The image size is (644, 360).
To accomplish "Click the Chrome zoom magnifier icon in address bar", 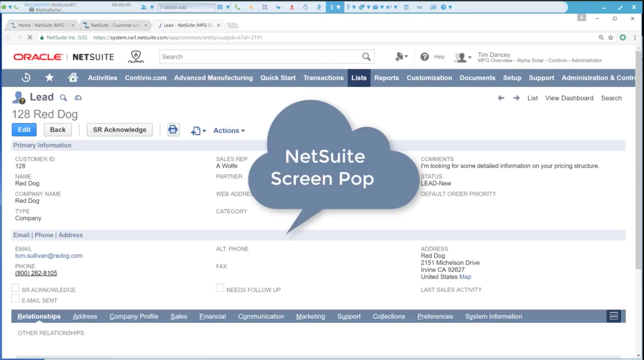I will (x=601, y=37).
